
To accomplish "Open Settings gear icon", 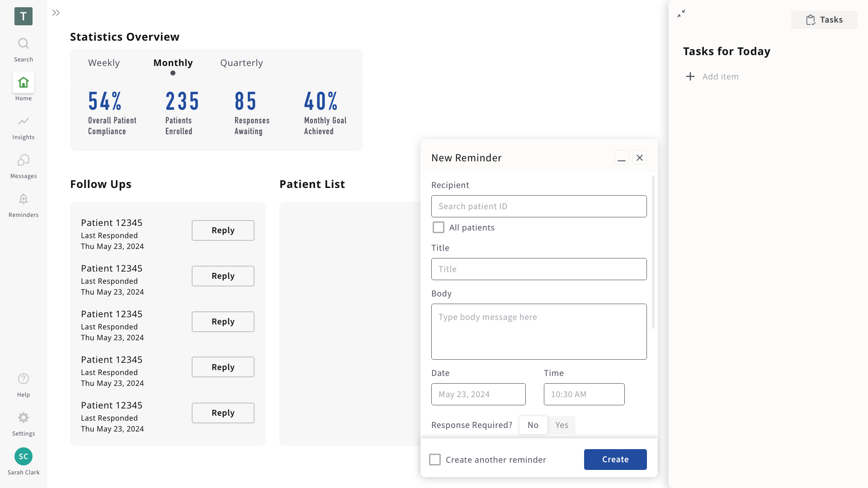I will [24, 418].
